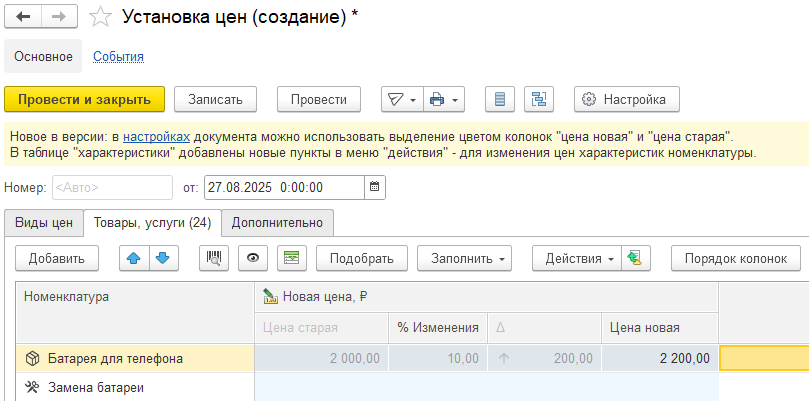
Task: Click the barcode scan icon
Action: (x=213, y=258)
